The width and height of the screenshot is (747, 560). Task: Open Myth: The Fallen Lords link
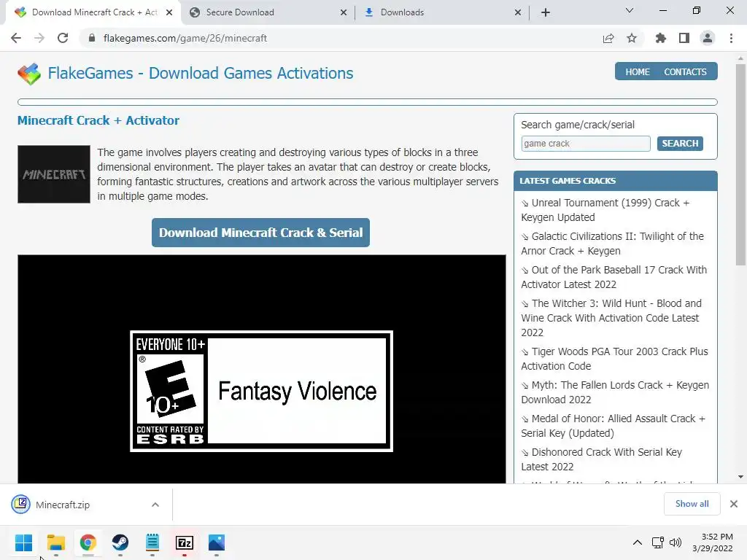click(615, 392)
